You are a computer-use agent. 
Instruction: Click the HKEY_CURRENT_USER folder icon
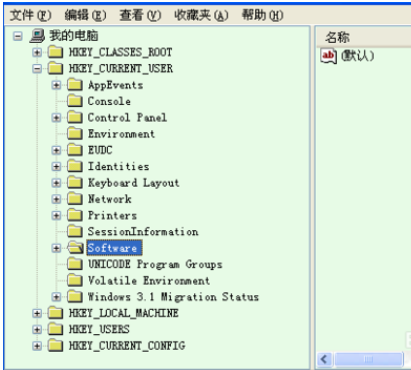click(x=55, y=68)
